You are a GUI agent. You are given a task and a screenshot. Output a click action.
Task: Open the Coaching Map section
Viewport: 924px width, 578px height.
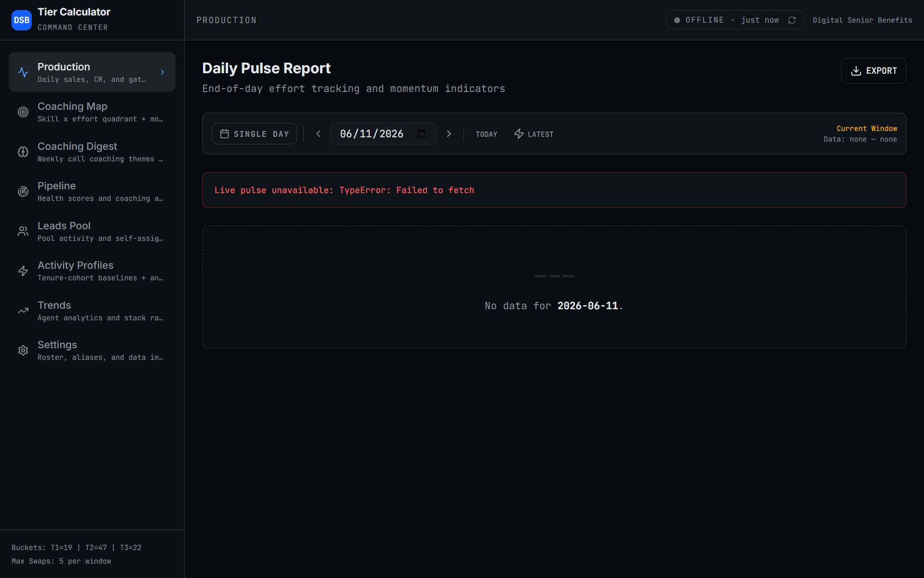92,112
